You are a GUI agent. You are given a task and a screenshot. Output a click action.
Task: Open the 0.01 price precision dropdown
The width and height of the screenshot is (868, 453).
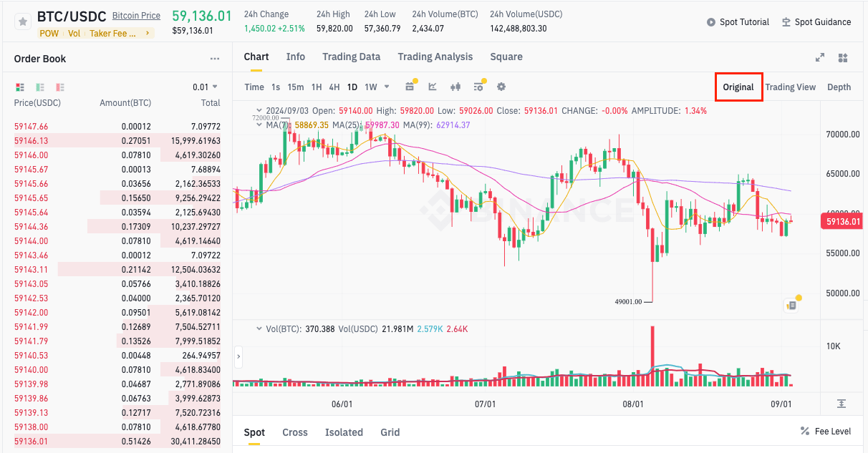205,87
